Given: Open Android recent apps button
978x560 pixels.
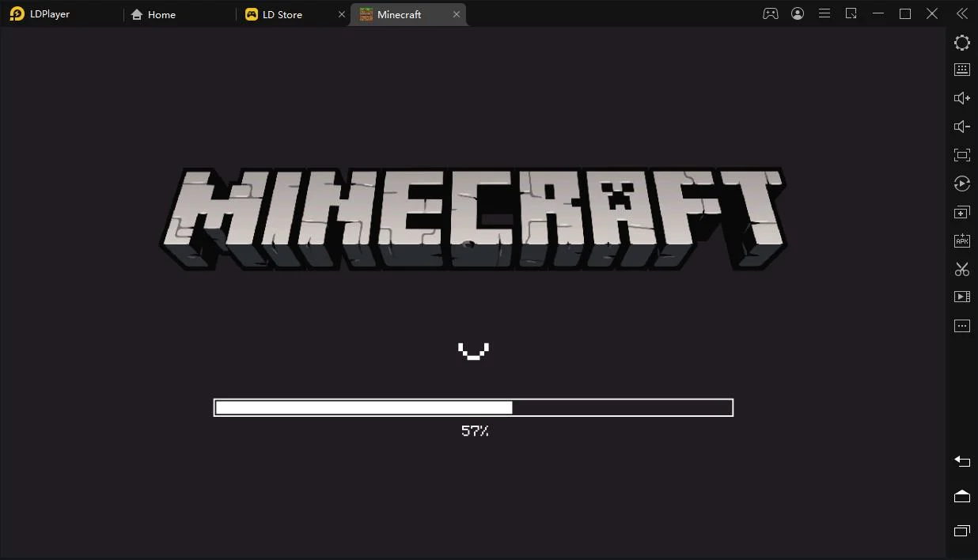Looking at the screenshot, I should (962, 531).
